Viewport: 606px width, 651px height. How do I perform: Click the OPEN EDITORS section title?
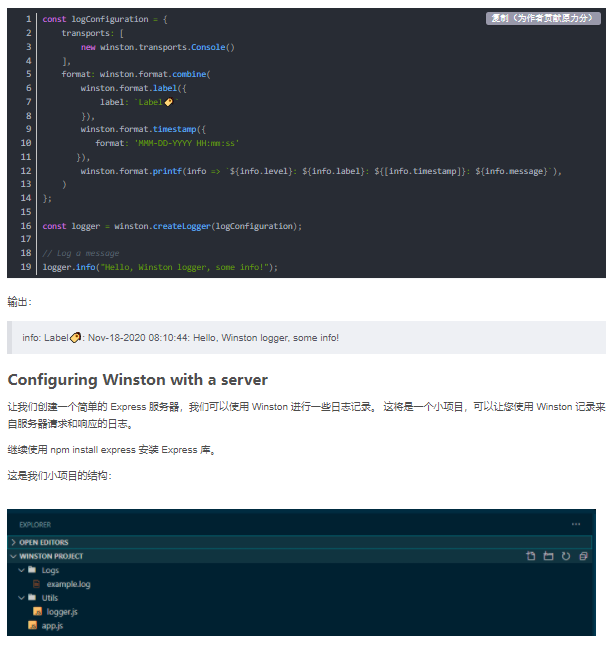click(44, 542)
